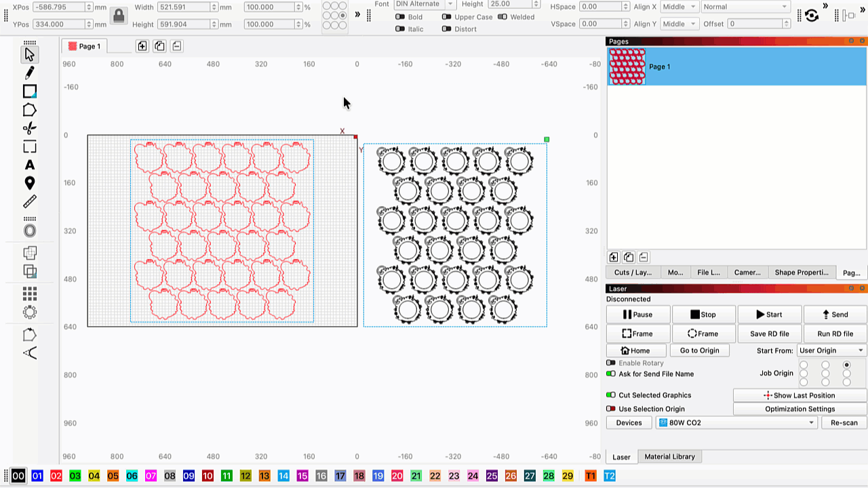The image size is (868, 488).
Task: Pick the Rectangle drawing tool
Action: coord(29,91)
